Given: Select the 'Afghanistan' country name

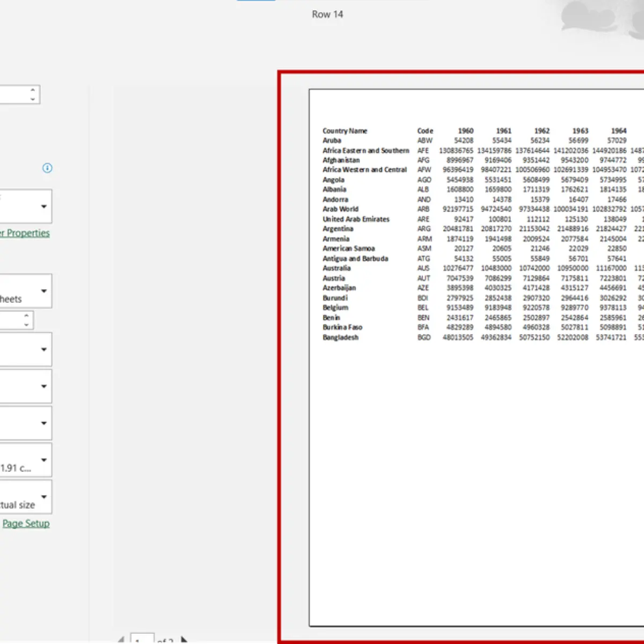Looking at the screenshot, I should (341, 160).
